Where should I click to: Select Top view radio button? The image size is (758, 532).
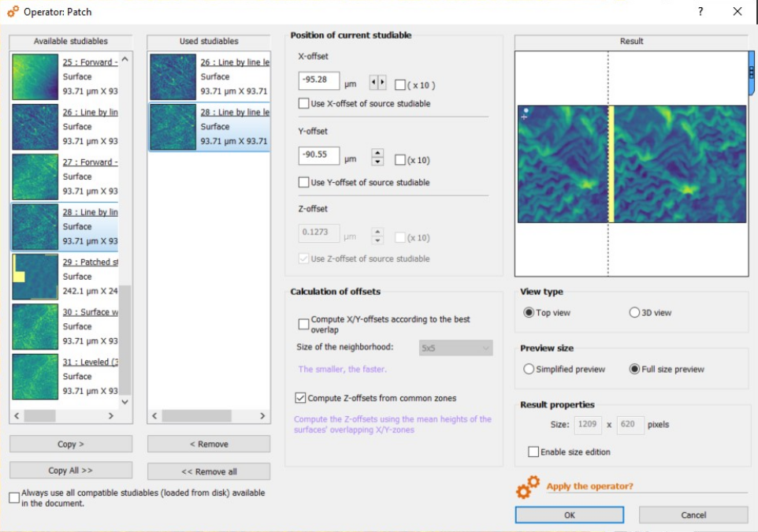coord(529,312)
